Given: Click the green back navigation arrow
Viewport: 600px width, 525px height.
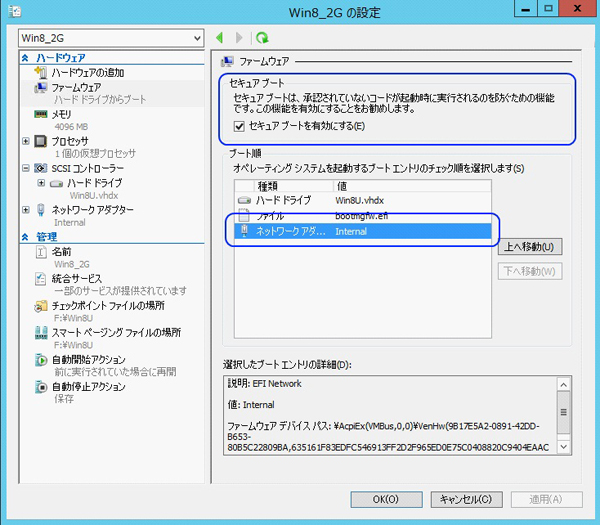Looking at the screenshot, I should (220, 38).
